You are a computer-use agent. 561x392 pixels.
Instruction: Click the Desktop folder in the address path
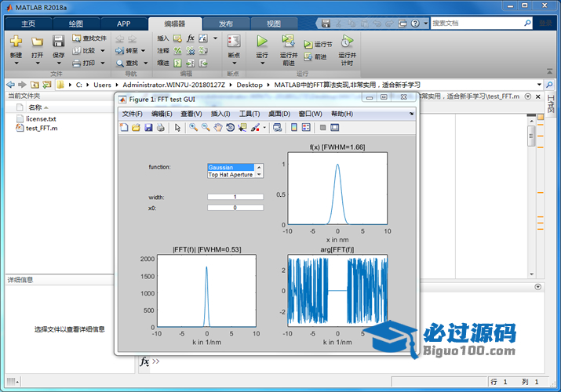click(x=250, y=85)
